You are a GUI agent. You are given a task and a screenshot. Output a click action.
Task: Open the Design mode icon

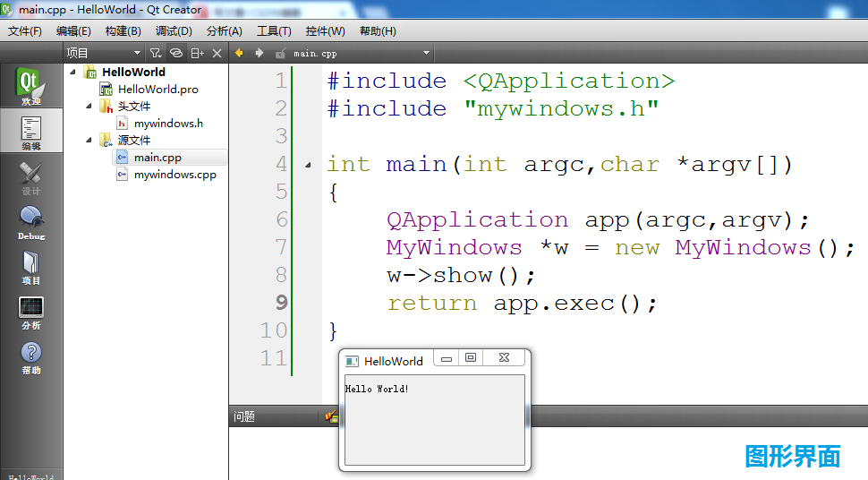coord(31,178)
